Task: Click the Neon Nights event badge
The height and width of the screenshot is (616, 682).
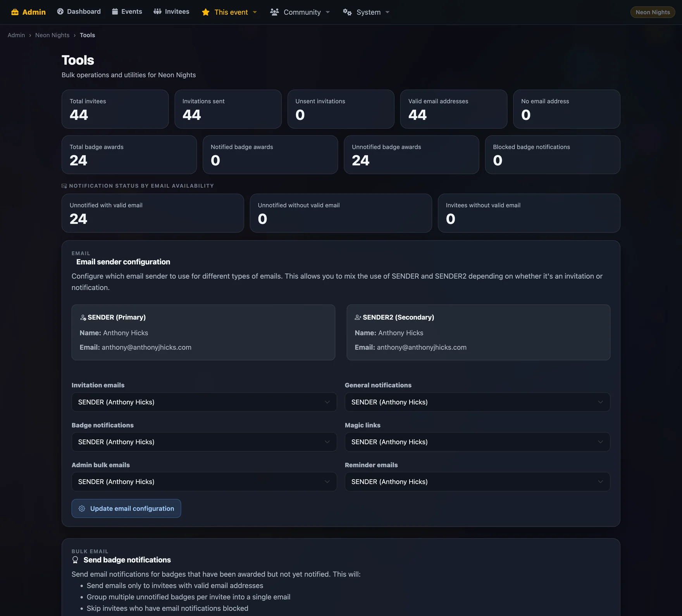Action: pos(653,12)
